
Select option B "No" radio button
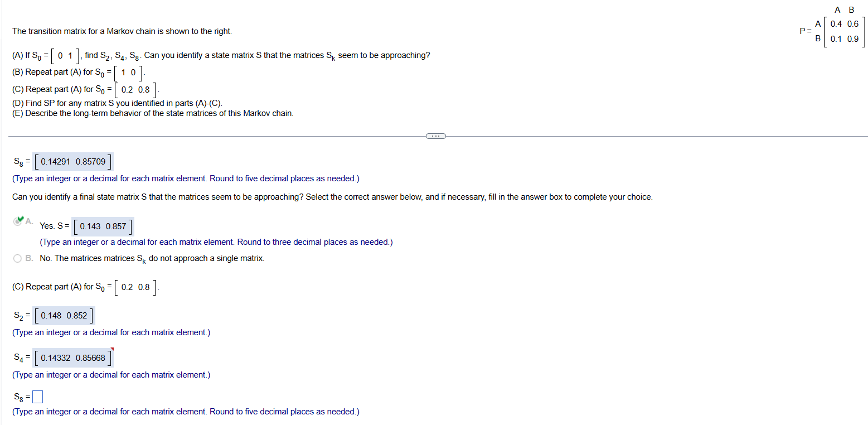pos(18,258)
